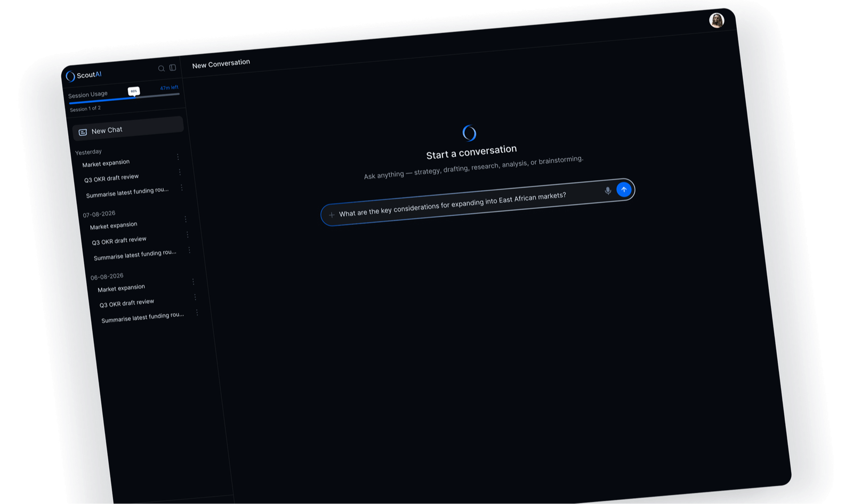The height and width of the screenshot is (504, 853).
Task: Click the center ScoutAI ring logo
Action: point(469,133)
